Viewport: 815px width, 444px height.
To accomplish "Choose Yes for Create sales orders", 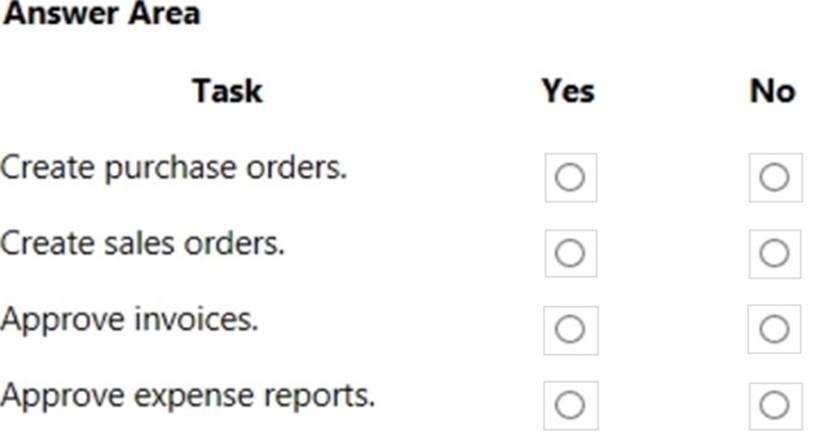I will 570,253.
